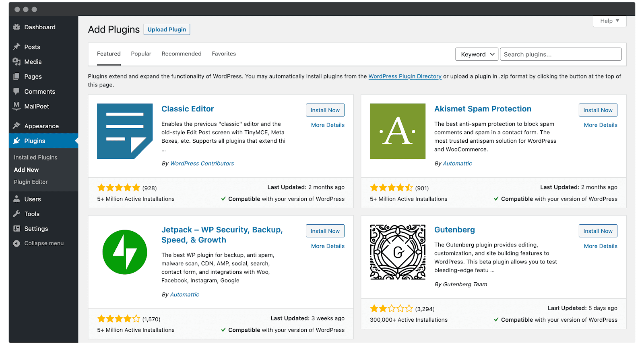Click the Akismet star rating (901)

(x=392, y=187)
